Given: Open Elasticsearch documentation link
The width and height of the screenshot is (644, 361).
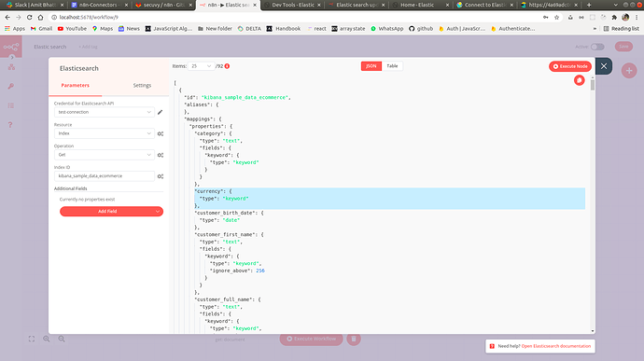Looking at the screenshot, I should tap(556, 346).
